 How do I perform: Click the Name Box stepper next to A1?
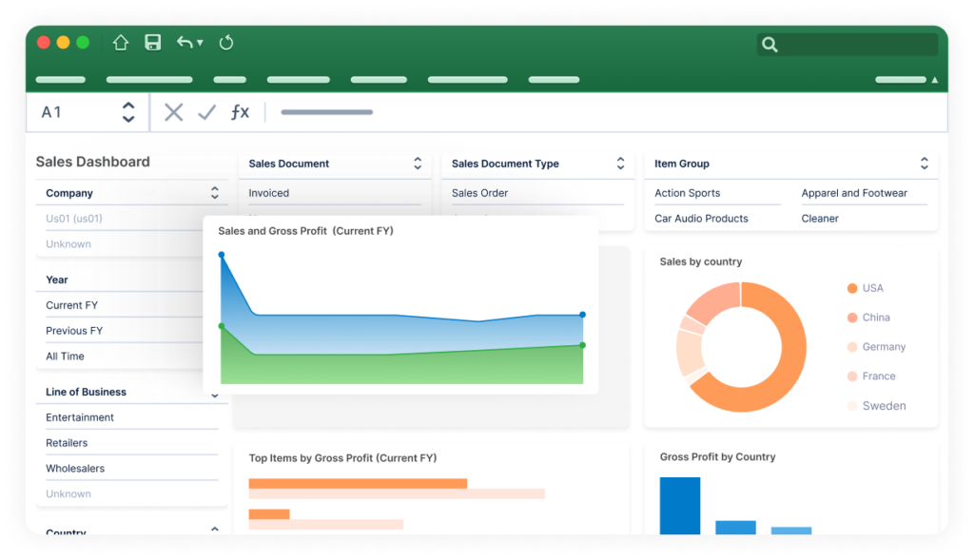click(128, 111)
